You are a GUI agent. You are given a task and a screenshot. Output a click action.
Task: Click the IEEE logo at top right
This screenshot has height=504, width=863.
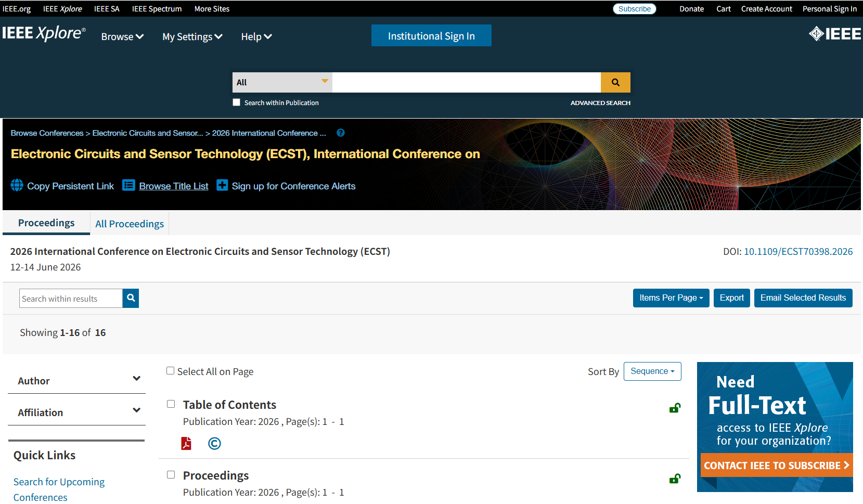(835, 34)
